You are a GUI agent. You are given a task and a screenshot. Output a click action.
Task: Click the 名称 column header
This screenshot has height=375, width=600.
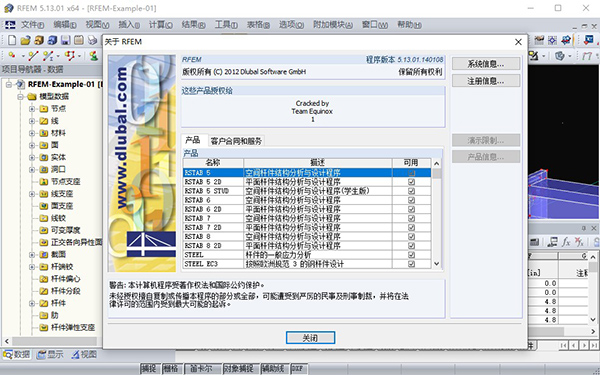[213, 163]
